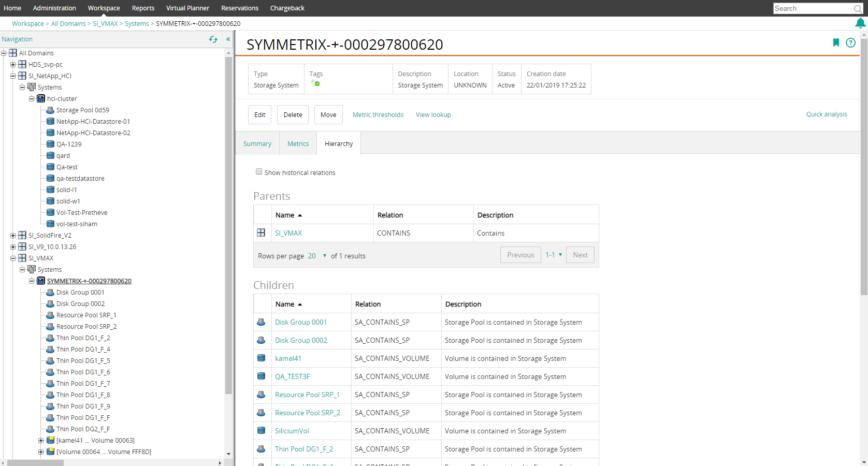Expand the SI_SolidFire_V2 domain node
The width and height of the screenshot is (868, 466).
13,236
